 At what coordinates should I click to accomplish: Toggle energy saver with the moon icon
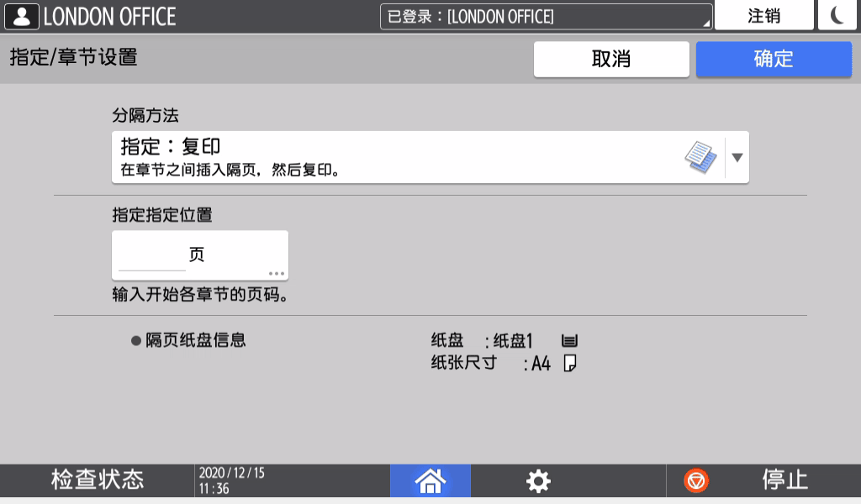(837, 15)
